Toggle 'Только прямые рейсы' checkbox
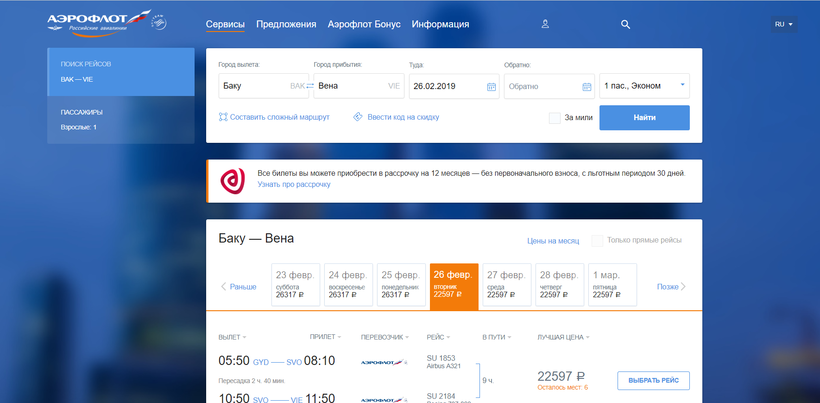820x403 pixels. click(597, 240)
